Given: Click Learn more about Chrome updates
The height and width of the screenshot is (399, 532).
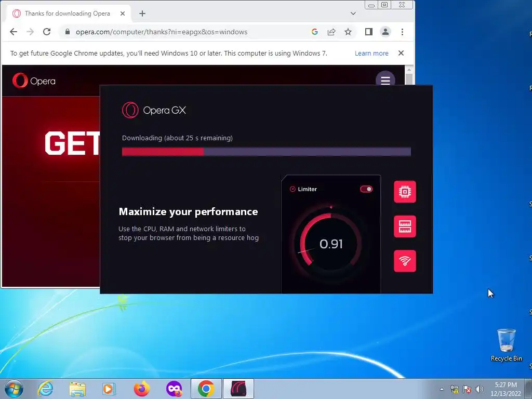Looking at the screenshot, I should (371, 54).
